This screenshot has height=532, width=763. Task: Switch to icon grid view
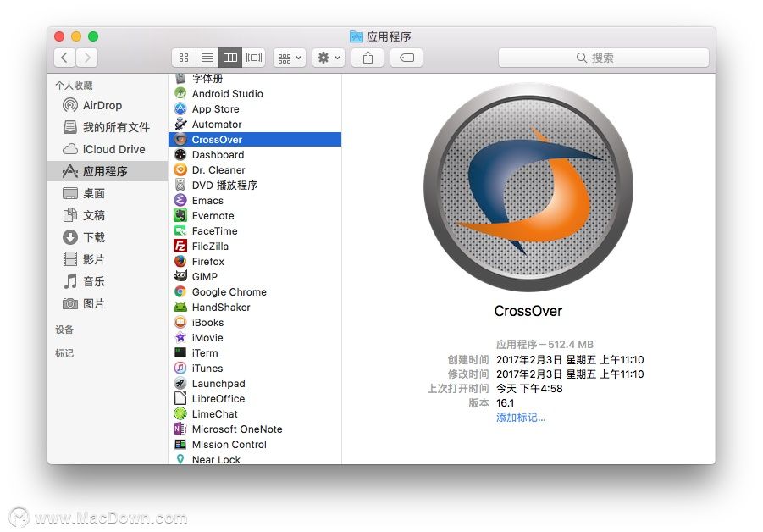point(184,58)
